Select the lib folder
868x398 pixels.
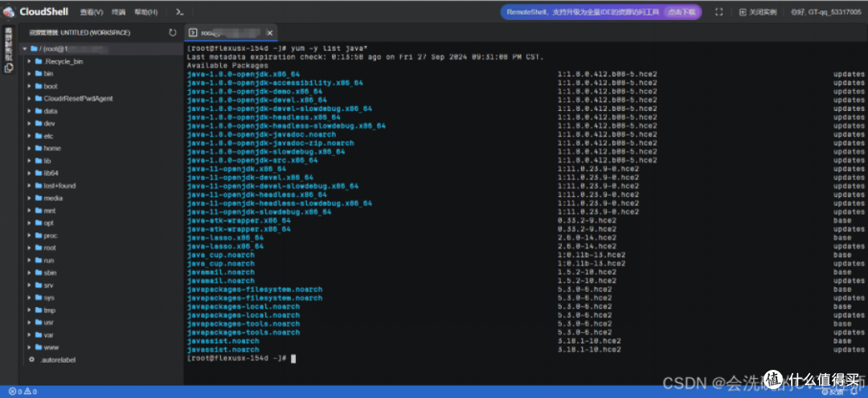pyautogui.click(x=47, y=161)
